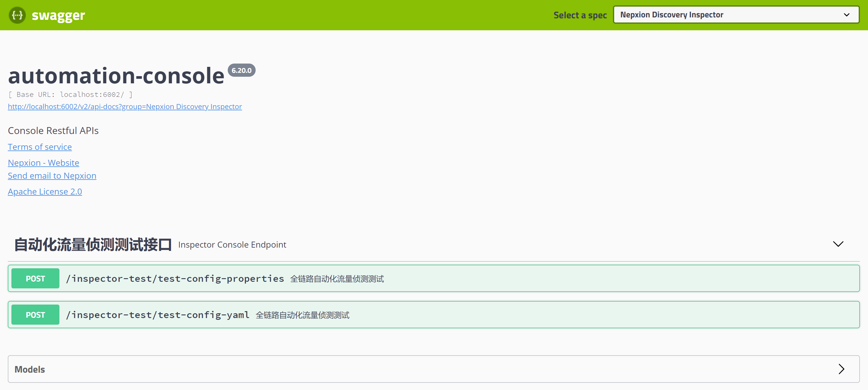Click the POST badge for test-config-properties

pyautogui.click(x=35, y=278)
